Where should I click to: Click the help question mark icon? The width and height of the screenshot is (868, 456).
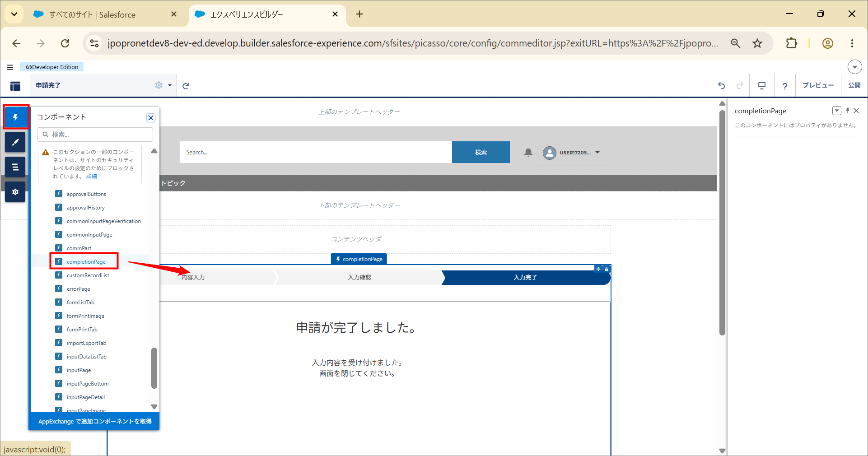tap(785, 86)
